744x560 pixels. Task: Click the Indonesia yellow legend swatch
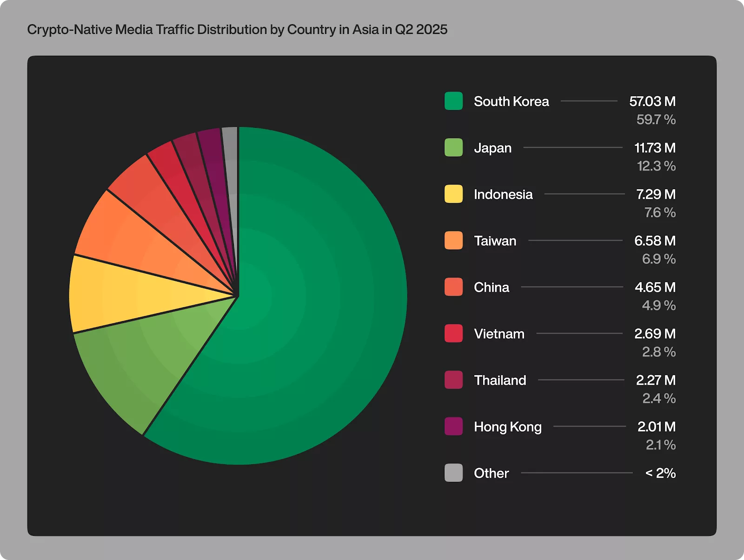452,194
